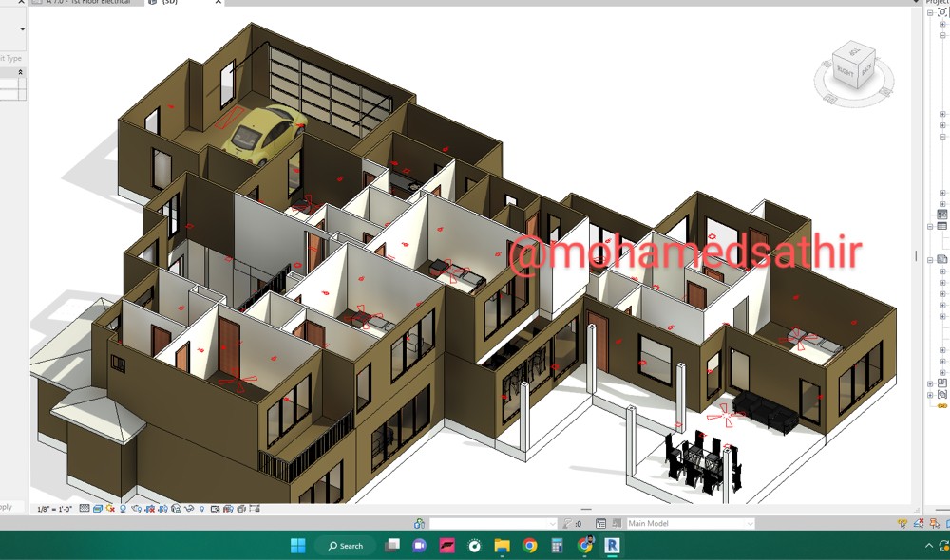Click the Add to Set icon beside Main Model

[617, 523]
